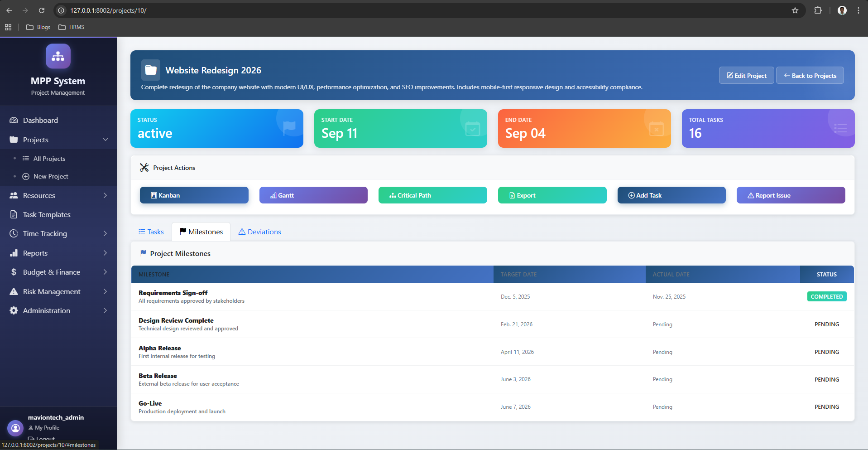Click the Task Templates document icon
Viewport: 868px width, 450px height.
[14, 215]
